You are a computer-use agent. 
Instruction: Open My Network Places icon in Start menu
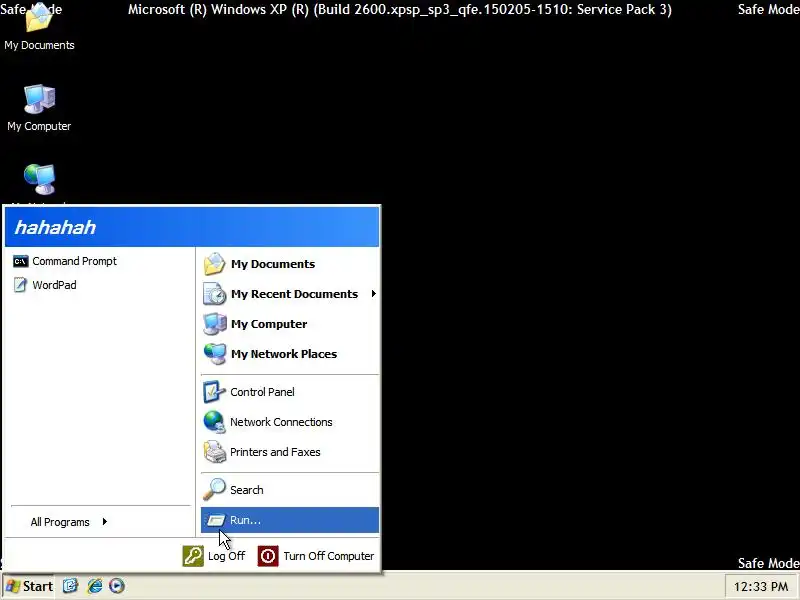214,354
